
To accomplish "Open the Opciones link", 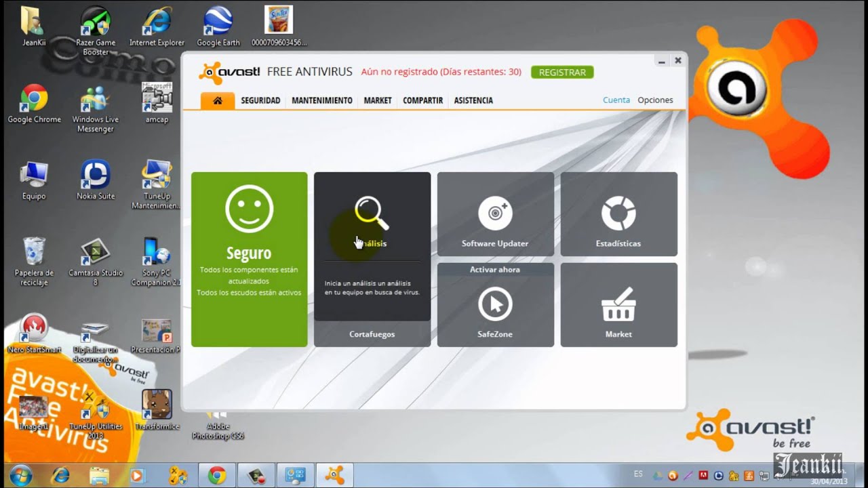I will click(655, 100).
